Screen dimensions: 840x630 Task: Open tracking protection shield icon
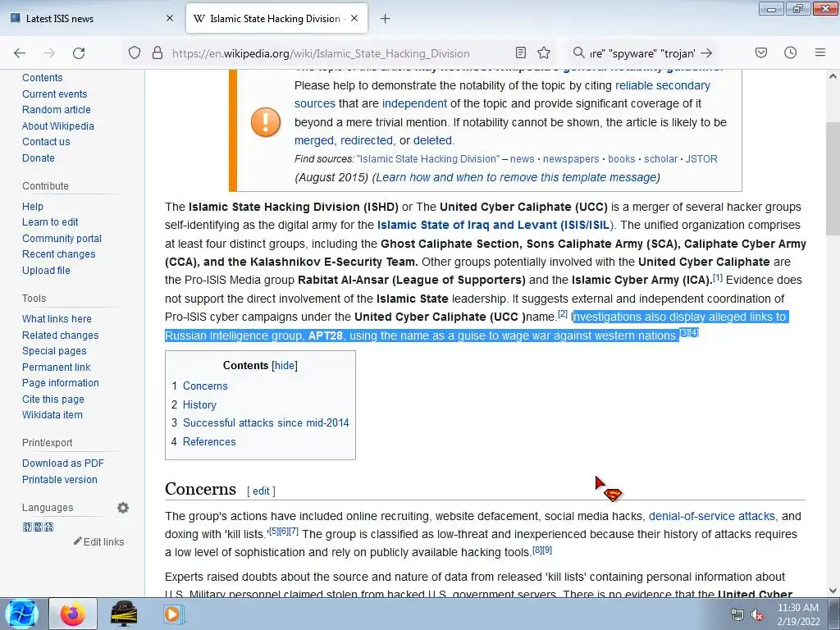[x=135, y=52]
